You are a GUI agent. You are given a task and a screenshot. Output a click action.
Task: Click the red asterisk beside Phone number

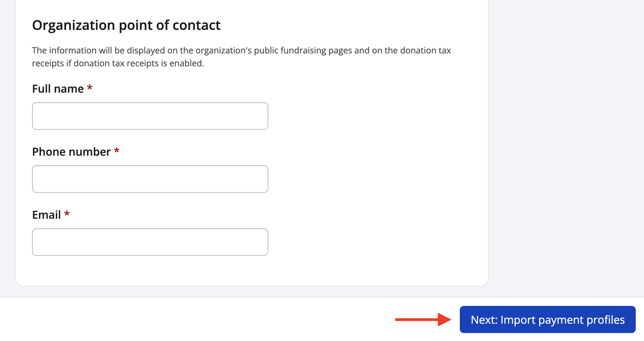click(117, 151)
